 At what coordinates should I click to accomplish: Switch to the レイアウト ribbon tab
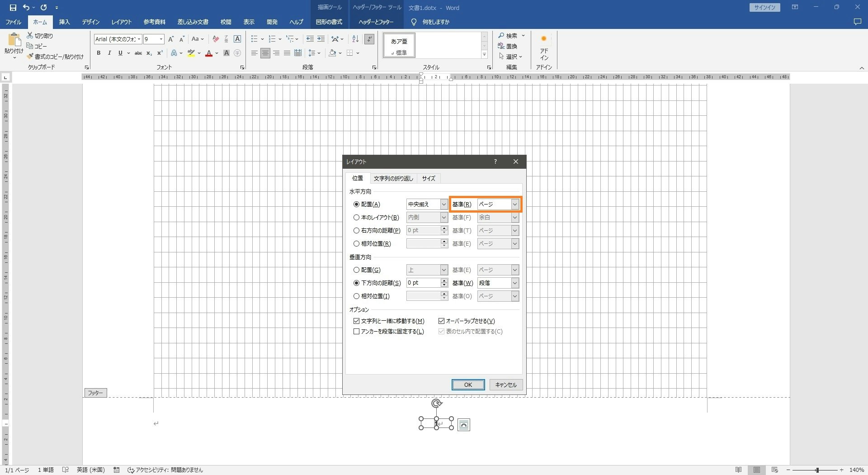(x=122, y=22)
